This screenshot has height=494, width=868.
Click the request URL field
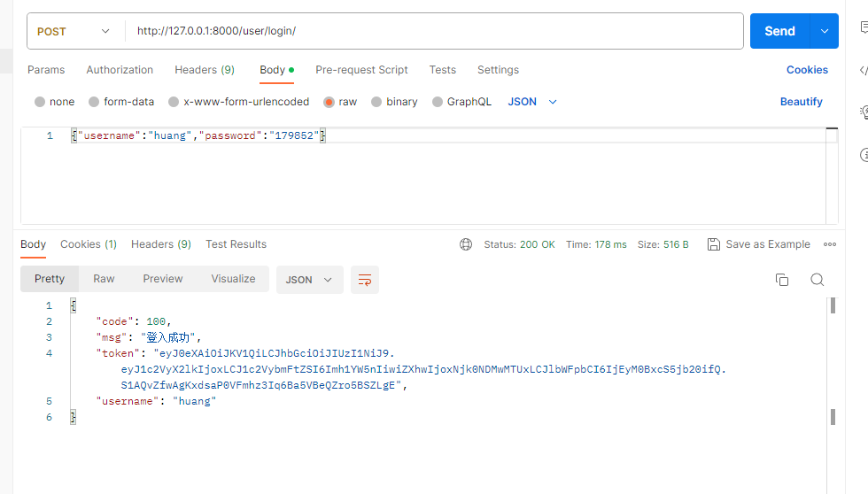435,31
